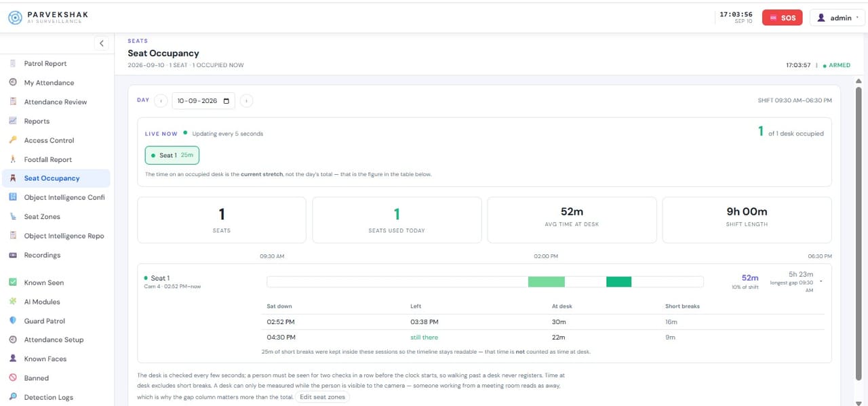Screen dimensions: 868x406
Task: Click the ARMED status indicator
Action: (x=836, y=66)
